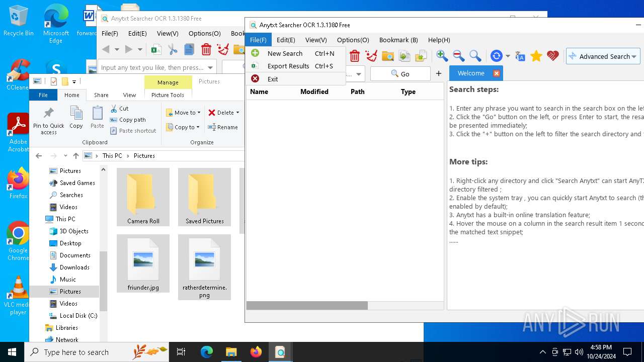This screenshot has height=362, width=644.
Task: Switch to the Share tab in File Explorer
Action: coord(101,95)
